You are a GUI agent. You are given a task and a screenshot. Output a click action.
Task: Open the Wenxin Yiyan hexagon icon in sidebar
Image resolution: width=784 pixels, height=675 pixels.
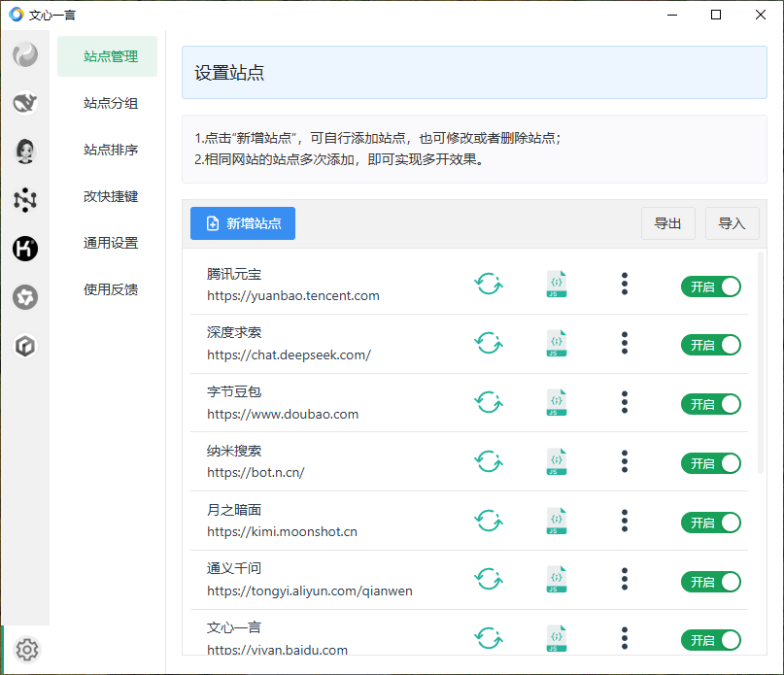click(25, 346)
